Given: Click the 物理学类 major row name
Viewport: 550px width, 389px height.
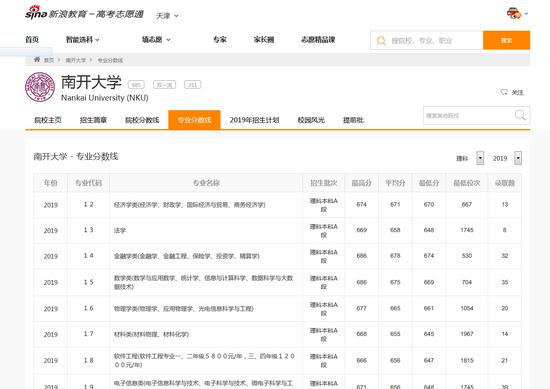Looking at the screenshot, I should (x=183, y=309).
